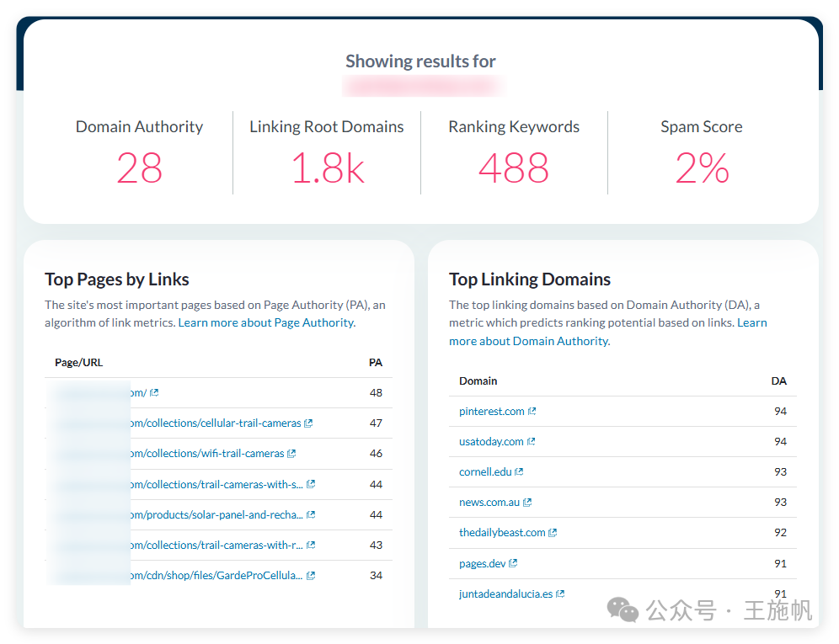Viewport: 839px width, 644px height.
Task: Click the Domain Authority metric label
Action: (139, 127)
